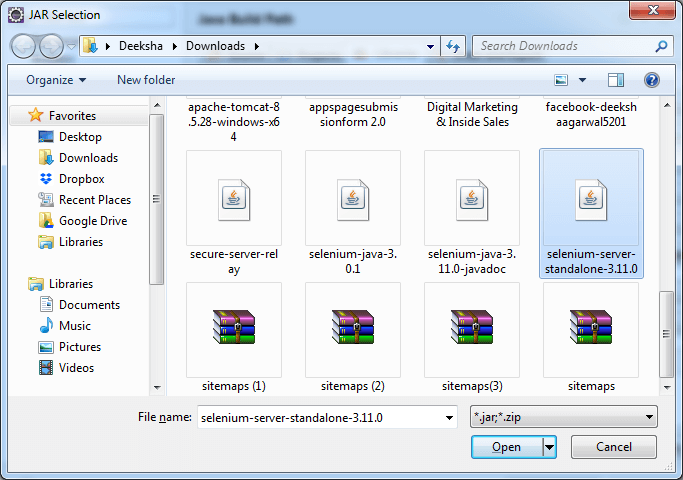Select the sitemaps (1) archive icon
This screenshot has height=480, width=683.
[234, 327]
